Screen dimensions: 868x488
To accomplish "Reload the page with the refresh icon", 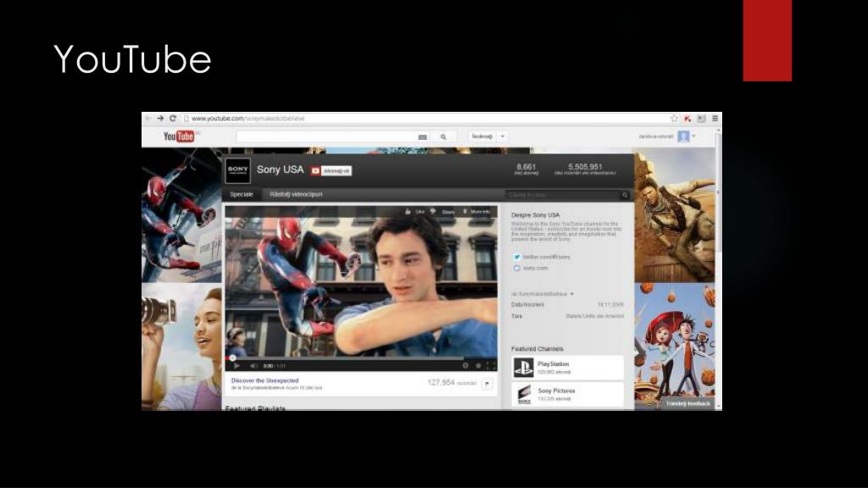I will pos(173,119).
